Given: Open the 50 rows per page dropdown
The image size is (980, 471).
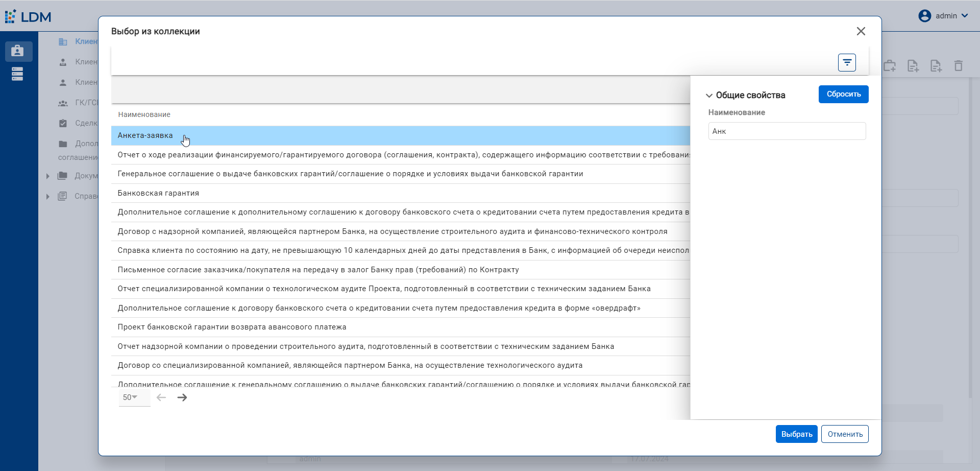Looking at the screenshot, I should click(131, 397).
